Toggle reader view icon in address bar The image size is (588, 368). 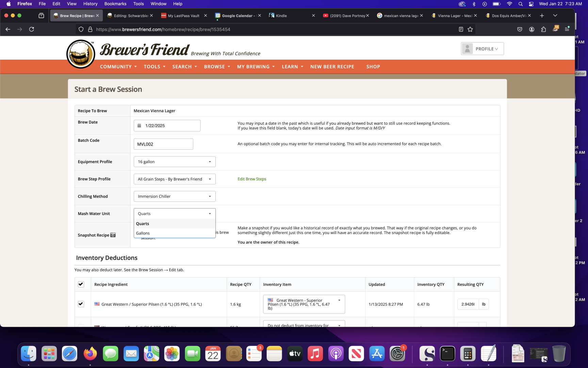[461, 29]
